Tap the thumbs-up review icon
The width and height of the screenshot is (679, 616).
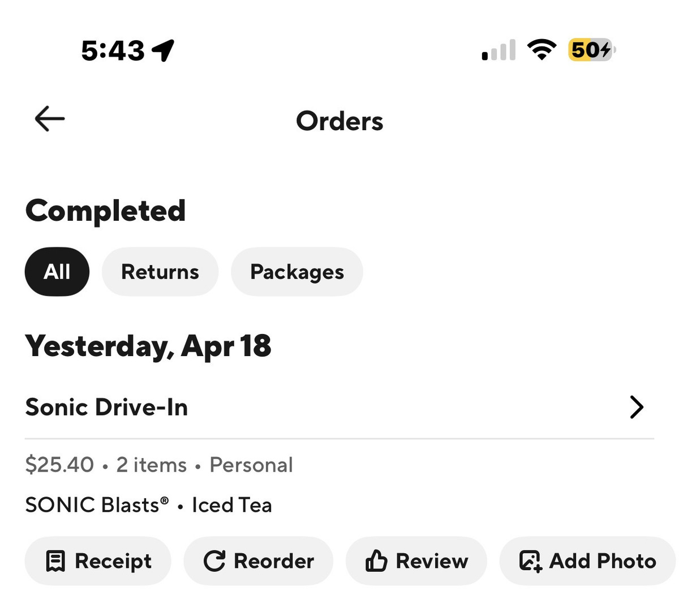pyautogui.click(x=376, y=561)
